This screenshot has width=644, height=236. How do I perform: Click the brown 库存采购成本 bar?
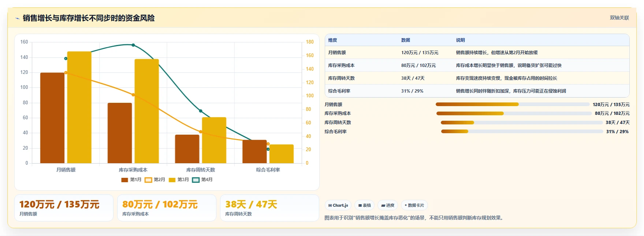pyautogui.click(x=120, y=133)
